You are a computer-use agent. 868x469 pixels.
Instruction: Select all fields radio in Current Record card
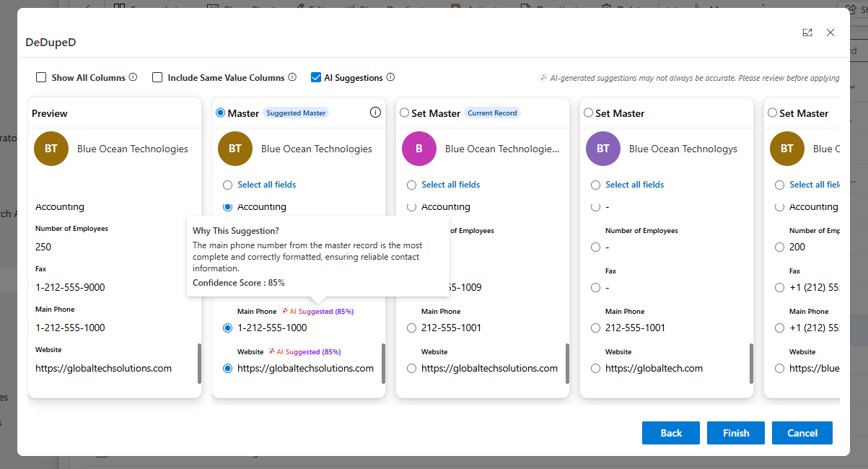[x=412, y=185]
